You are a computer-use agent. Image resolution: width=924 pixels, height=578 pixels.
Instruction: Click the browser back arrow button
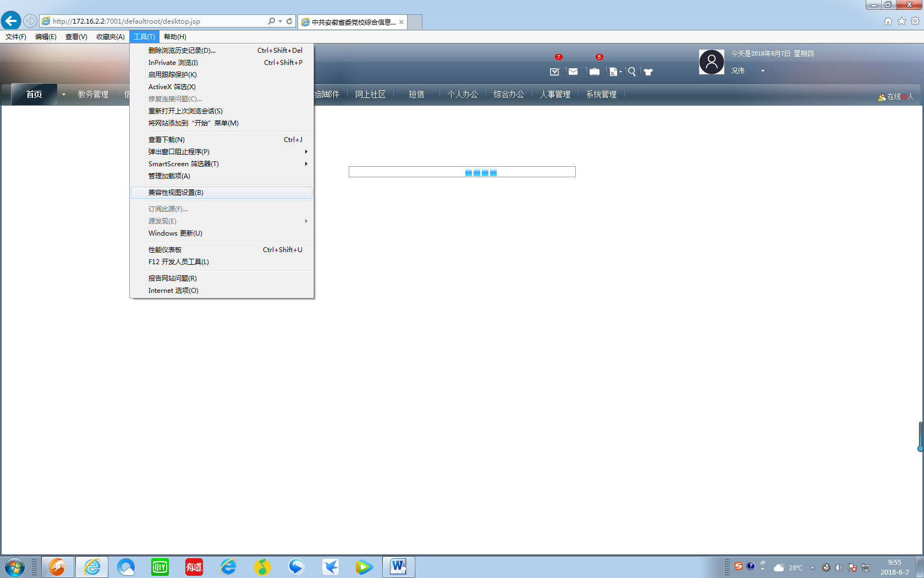pos(11,21)
